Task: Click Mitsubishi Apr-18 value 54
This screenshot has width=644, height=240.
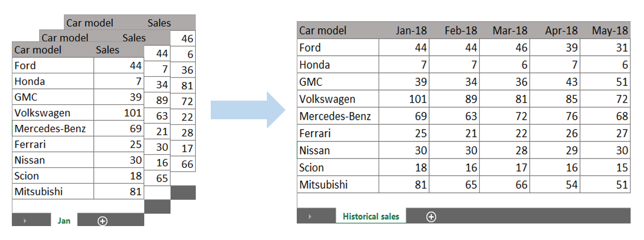Action: pyautogui.click(x=555, y=184)
